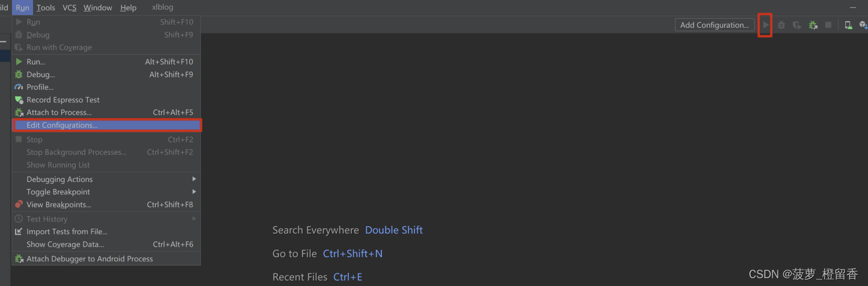Choose Profile... from Run menu
The width and height of the screenshot is (868, 286).
tap(106, 87)
